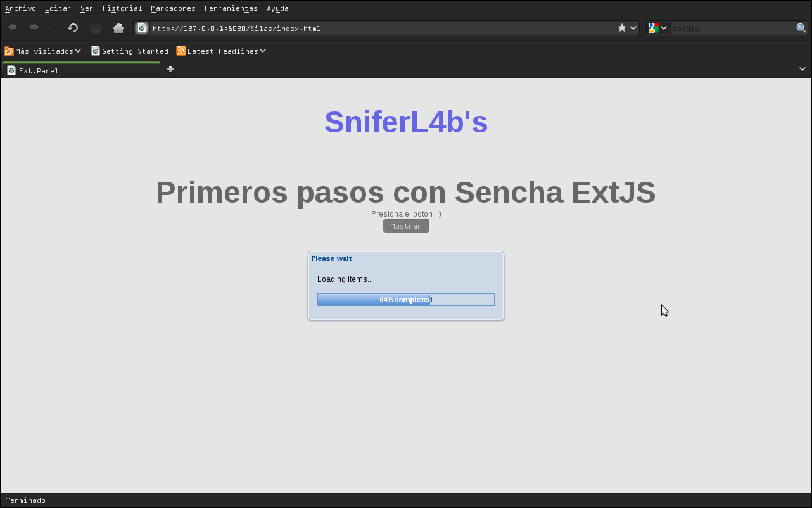The width and height of the screenshot is (812, 508).
Task: Click the magnifier icon to search Google
Action: (x=800, y=28)
